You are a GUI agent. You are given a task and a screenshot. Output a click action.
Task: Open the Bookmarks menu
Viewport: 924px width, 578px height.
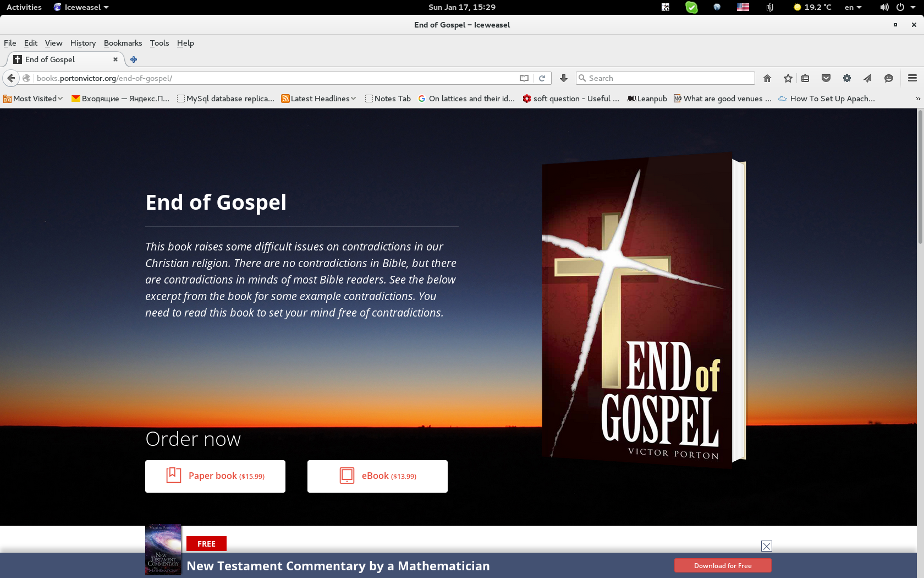[123, 43]
